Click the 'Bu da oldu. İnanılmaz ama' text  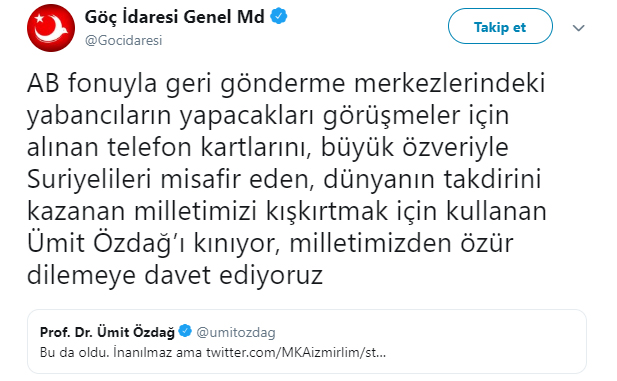tap(121, 352)
